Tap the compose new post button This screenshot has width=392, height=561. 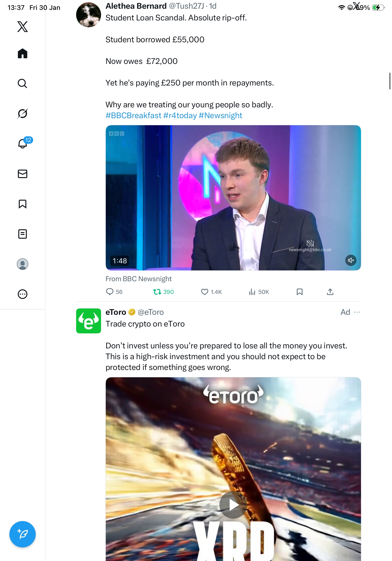[x=23, y=534]
